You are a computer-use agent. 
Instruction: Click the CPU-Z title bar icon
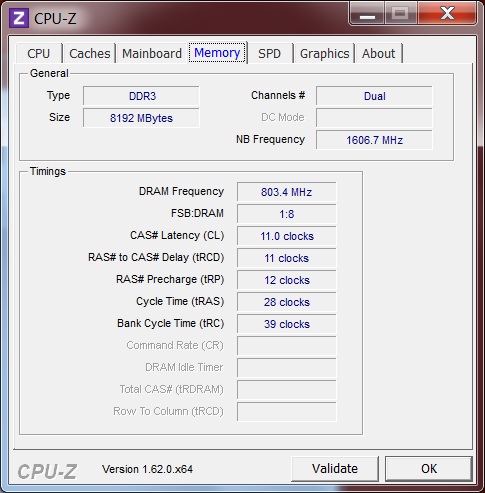[19, 18]
